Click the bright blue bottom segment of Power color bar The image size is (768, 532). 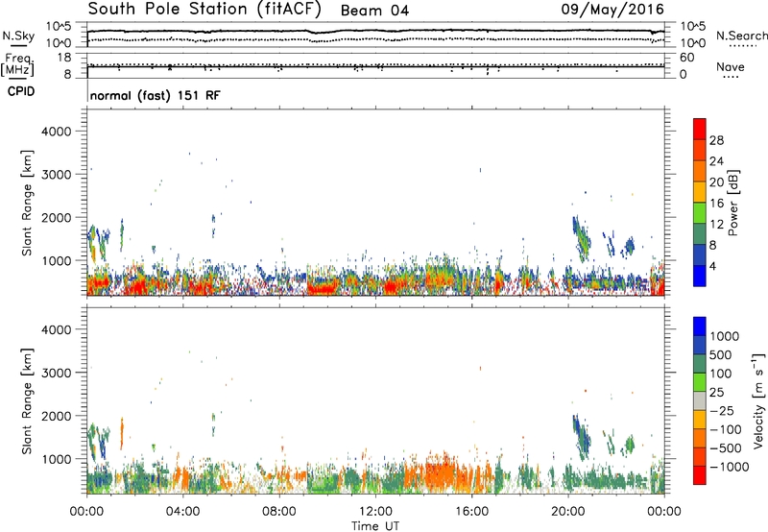(700, 276)
